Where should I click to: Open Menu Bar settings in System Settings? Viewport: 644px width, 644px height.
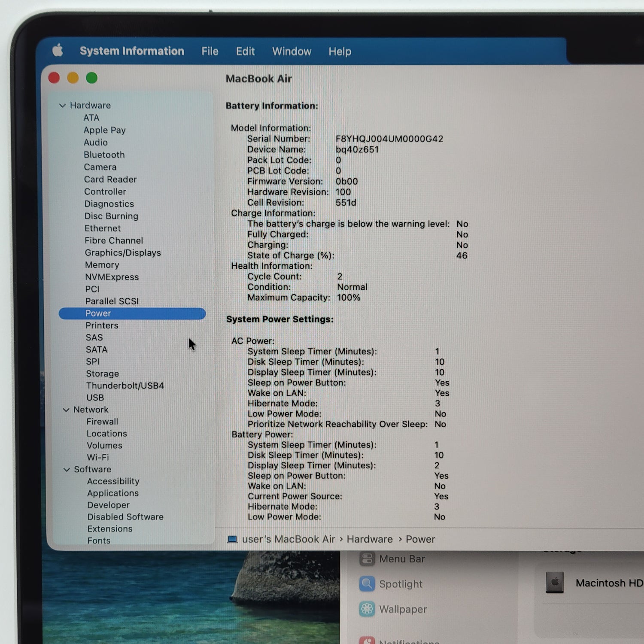(x=402, y=559)
